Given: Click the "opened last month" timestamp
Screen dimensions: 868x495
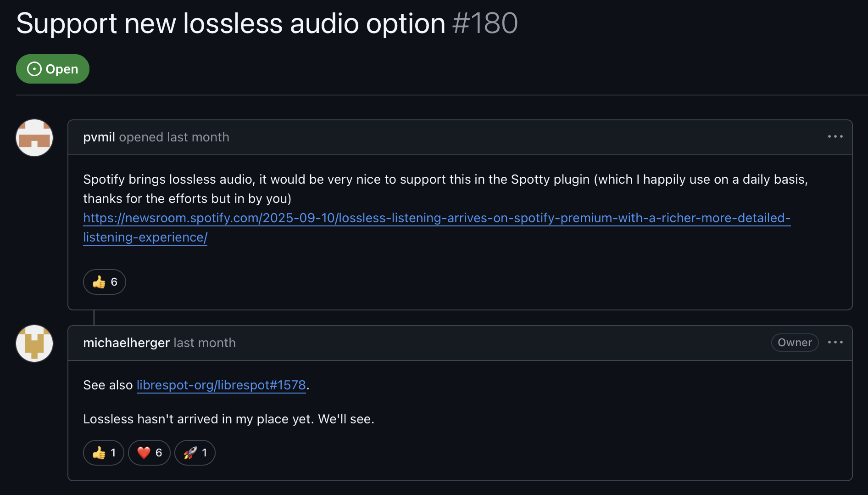Looking at the screenshot, I should pyautogui.click(x=174, y=137).
